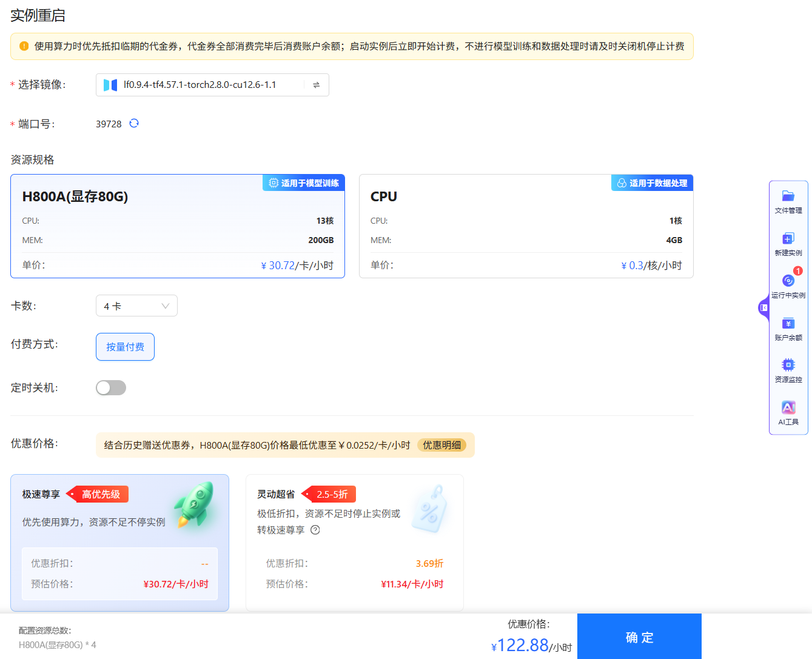
Task: Refresh the port number with circular arrow icon
Action: click(x=134, y=123)
